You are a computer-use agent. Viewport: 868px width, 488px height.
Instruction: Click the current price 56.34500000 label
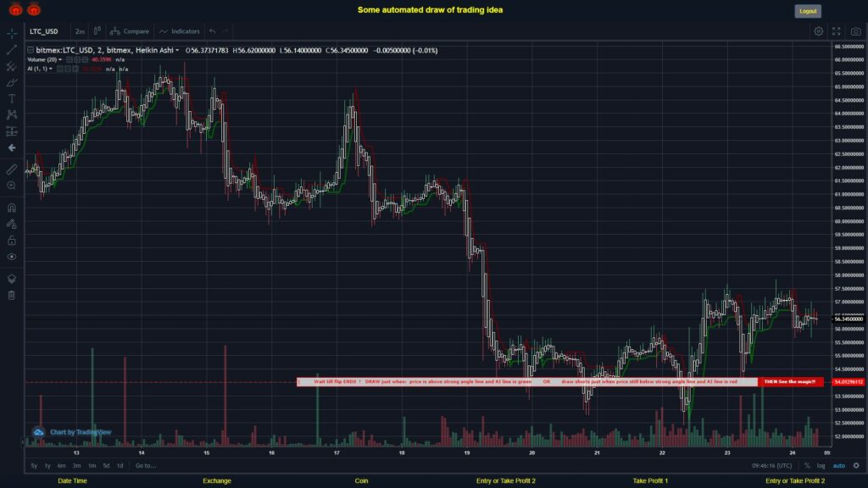pyautogui.click(x=849, y=319)
